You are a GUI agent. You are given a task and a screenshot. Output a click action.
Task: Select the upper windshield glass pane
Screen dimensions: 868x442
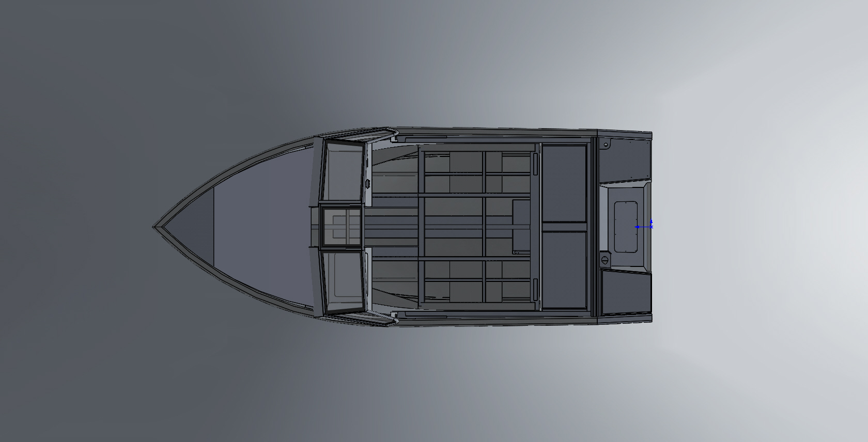click(342, 172)
